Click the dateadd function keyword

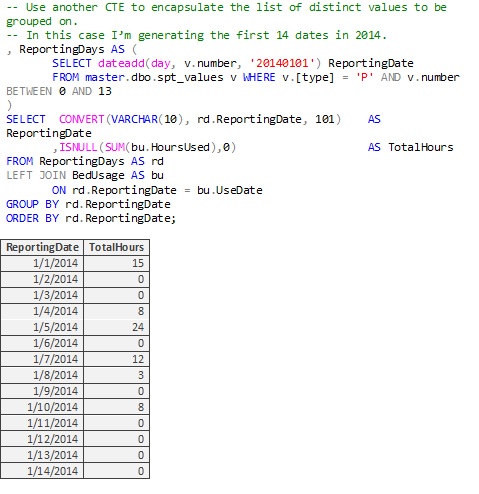click(x=121, y=63)
